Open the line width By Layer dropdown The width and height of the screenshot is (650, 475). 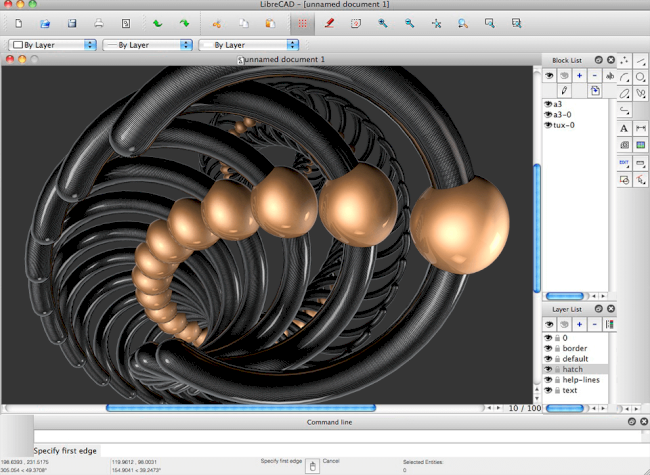click(148, 45)
